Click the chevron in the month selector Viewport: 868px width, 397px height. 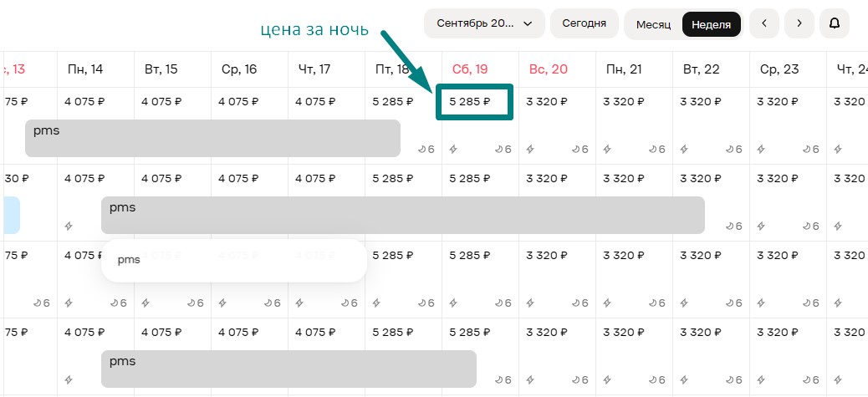[x=528, y=23]
